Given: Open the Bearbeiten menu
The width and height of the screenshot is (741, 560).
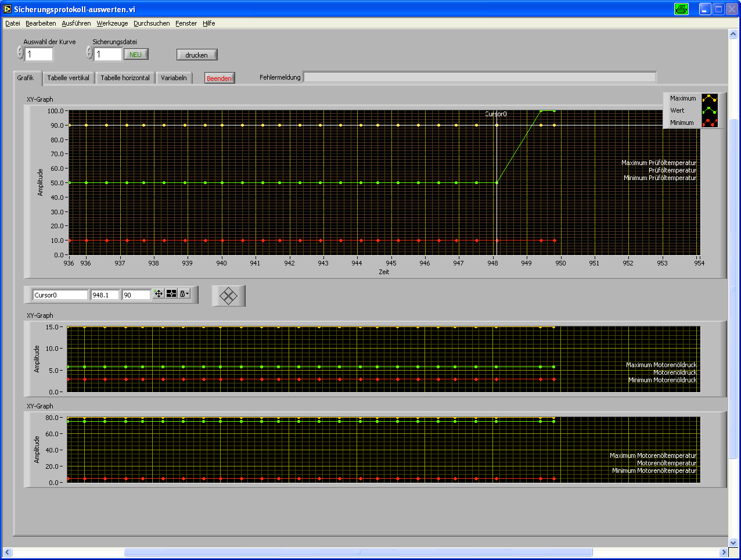Looking at the screenshot, I should tap(41, 23).
